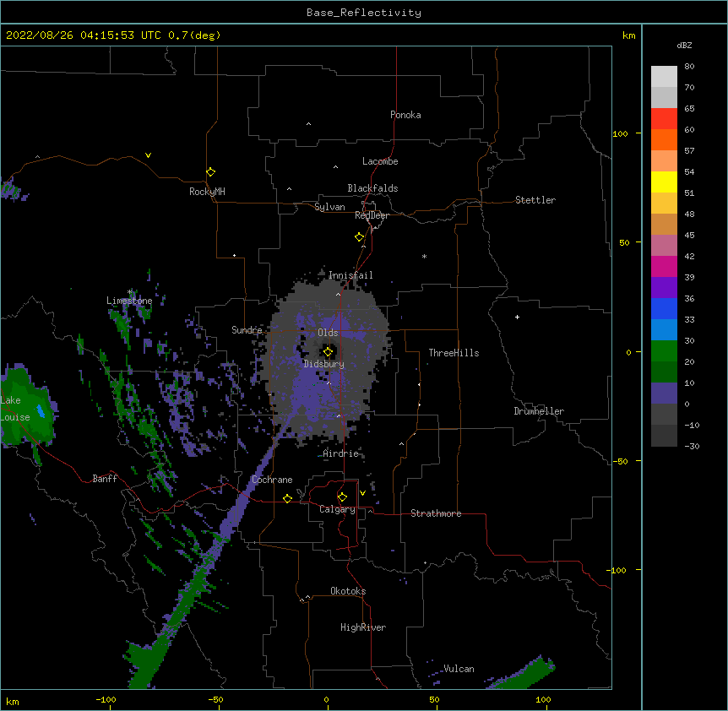The image size is (728, 711).
Task: Click the ThreeHills label
Action: (454, 353)
